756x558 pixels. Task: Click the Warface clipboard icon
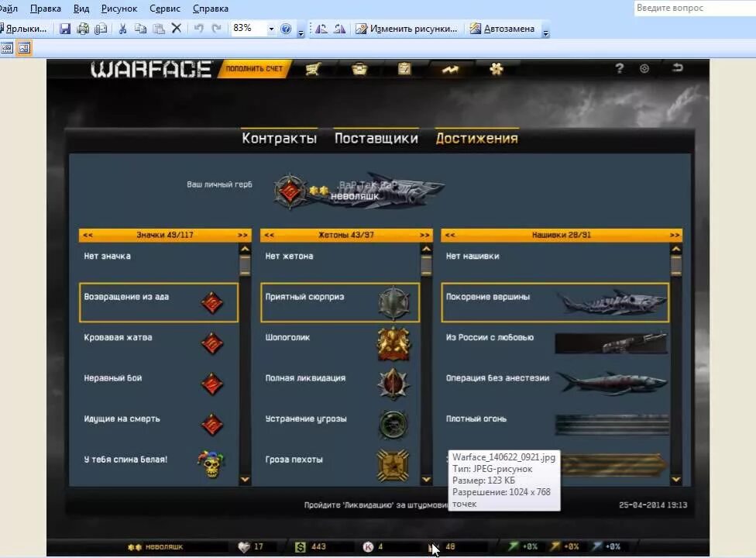(x=404, y=69)
